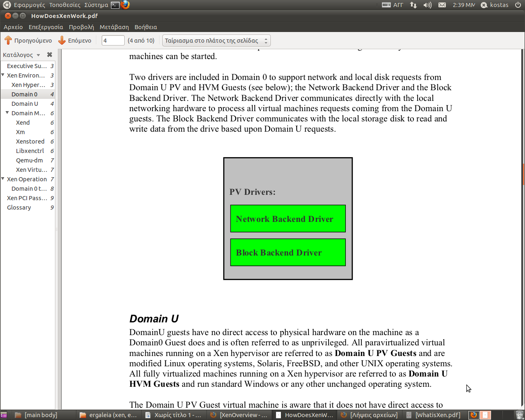
Task: Launch the terminal from the top panel
Action: tap(115, 5)
